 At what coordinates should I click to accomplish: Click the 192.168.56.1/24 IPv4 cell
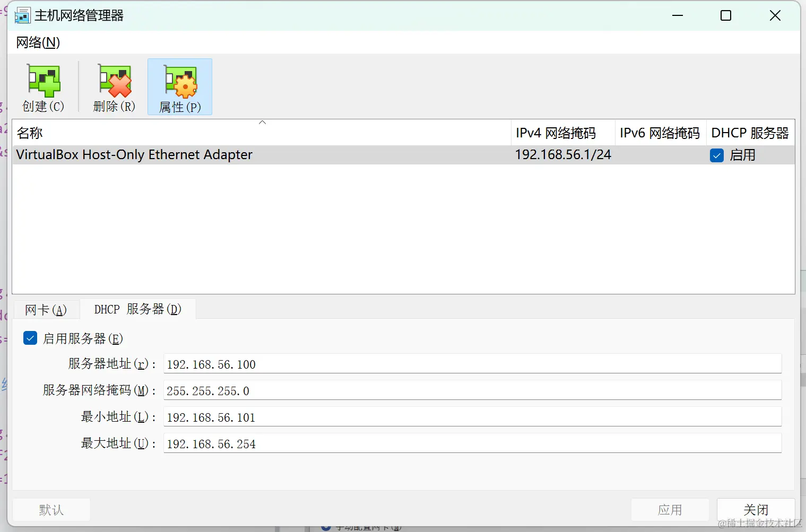[563, 155]
